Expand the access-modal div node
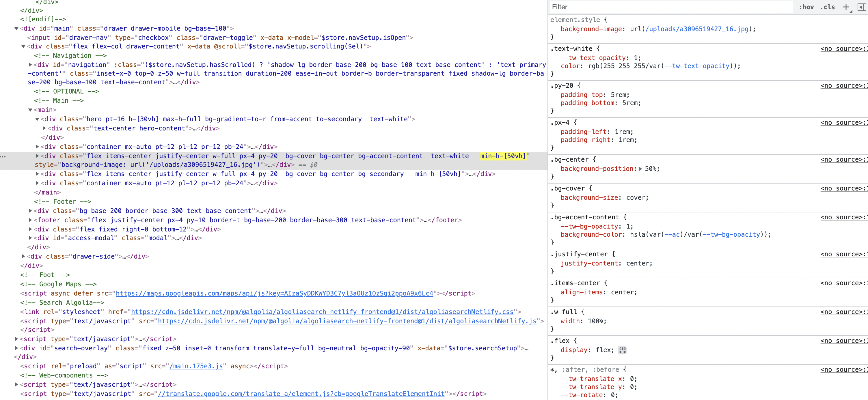Screen dimensions: 868x400 (30, 238)
